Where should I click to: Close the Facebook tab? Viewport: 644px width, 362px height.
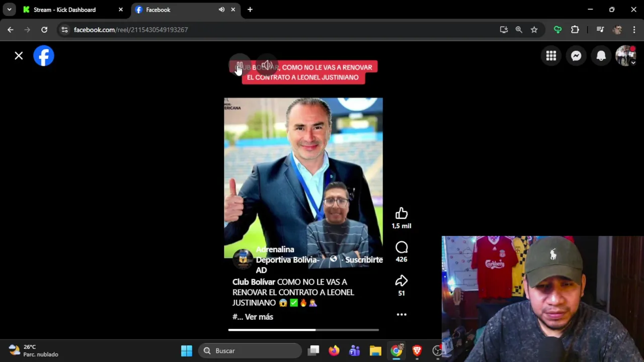coord(233,10)
